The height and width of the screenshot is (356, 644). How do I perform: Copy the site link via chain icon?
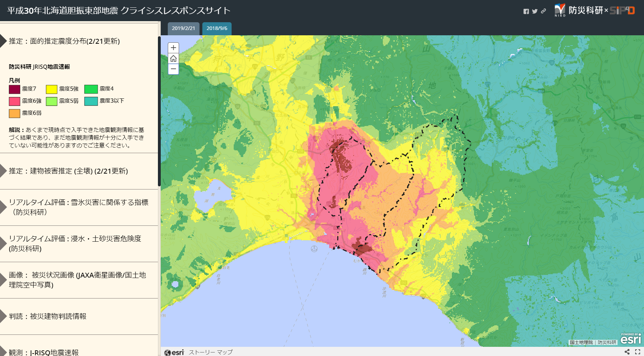(x=544, y=11)
